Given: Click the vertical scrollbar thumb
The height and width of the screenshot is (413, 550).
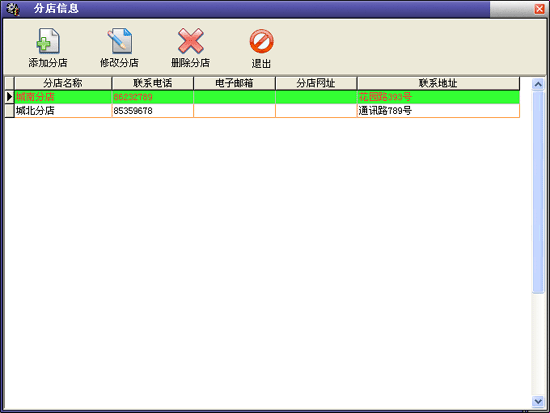Looking at the screenshot, I should (538, 192).
